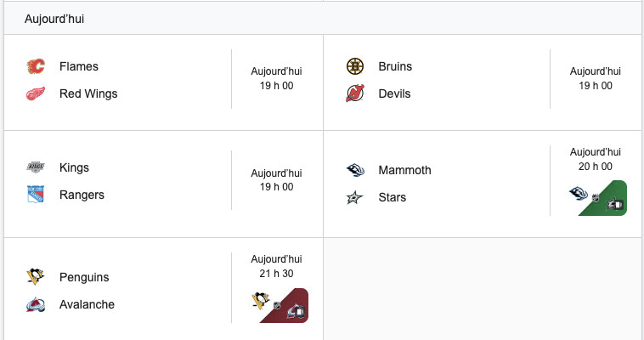644x340 pixels.
Task: Click the Dallas Stars logo
Action: coord(354,197)
